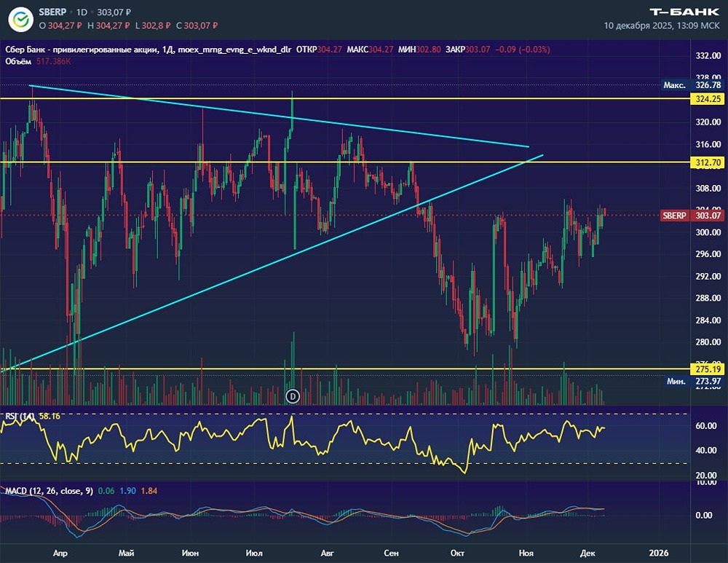This screenshot has height=563, width=728.
Task: Click the Авг month label on time axis
Action: [328, 553]
